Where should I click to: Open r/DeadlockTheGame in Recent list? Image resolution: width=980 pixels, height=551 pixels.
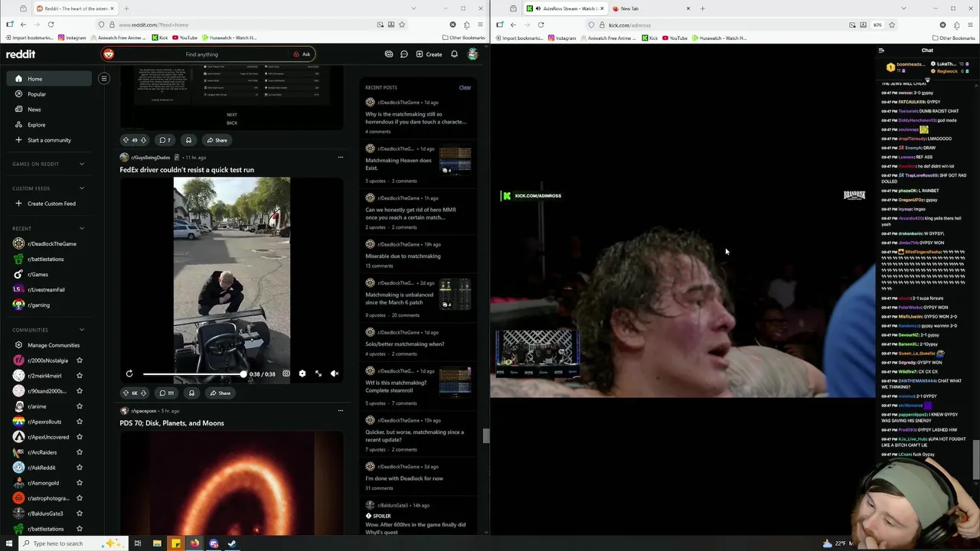click(50, 243)
